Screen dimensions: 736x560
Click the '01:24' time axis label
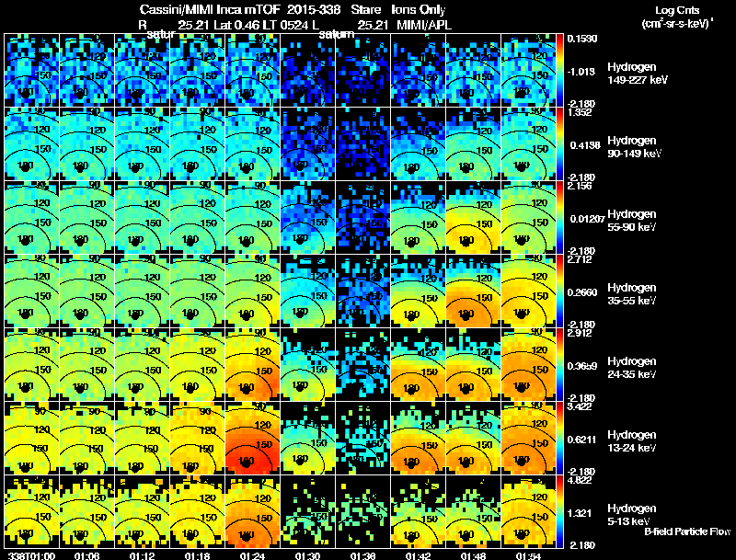point(252,556)
